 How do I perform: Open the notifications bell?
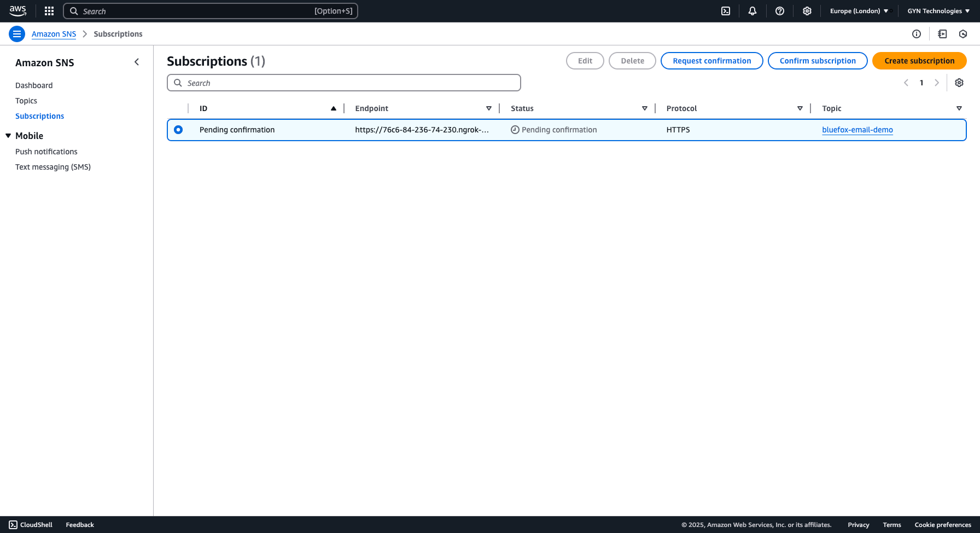coord(752,11)
